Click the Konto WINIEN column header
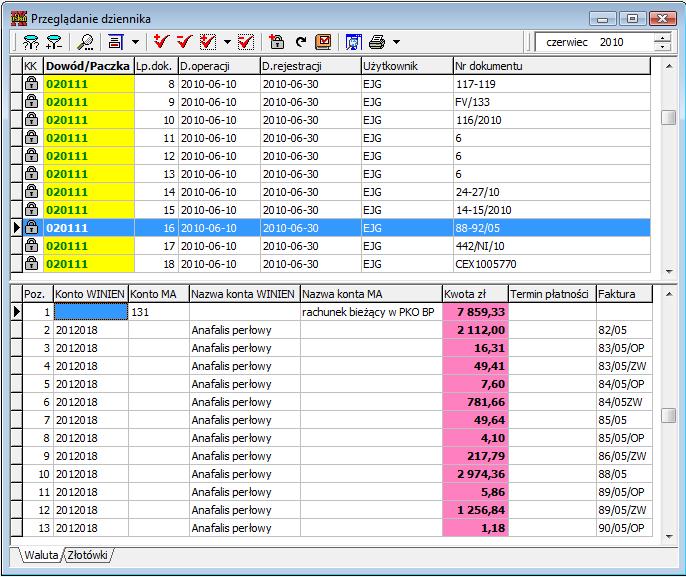This screenshot has width=686, height=577. [91, 294]
